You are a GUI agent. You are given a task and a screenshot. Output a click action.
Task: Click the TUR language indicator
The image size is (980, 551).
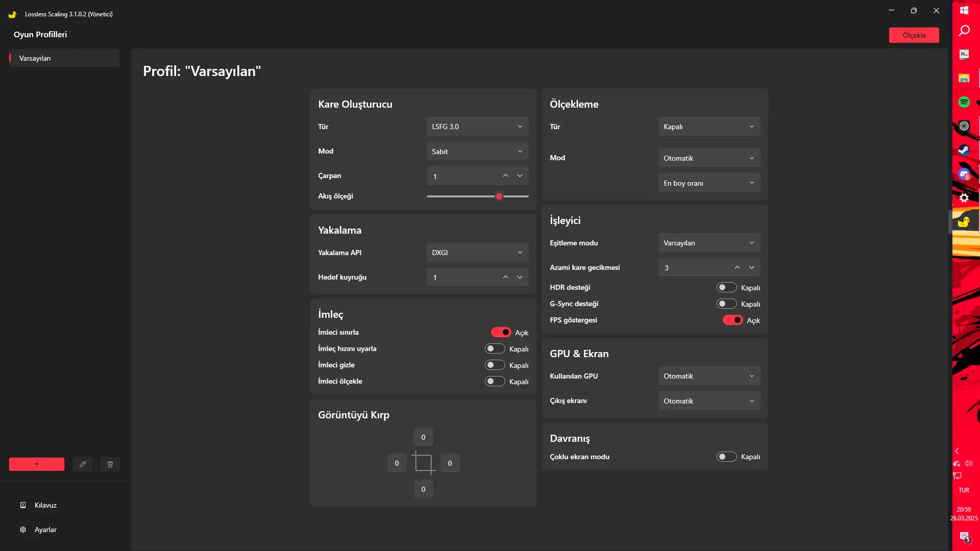click(x=964, y=490)
